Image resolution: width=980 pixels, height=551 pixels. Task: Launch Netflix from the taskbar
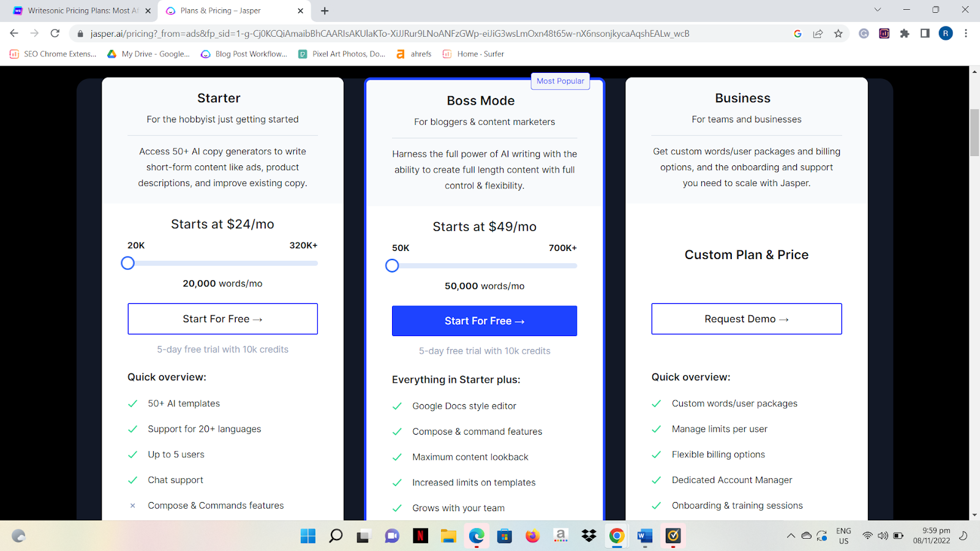coord(420,536)
